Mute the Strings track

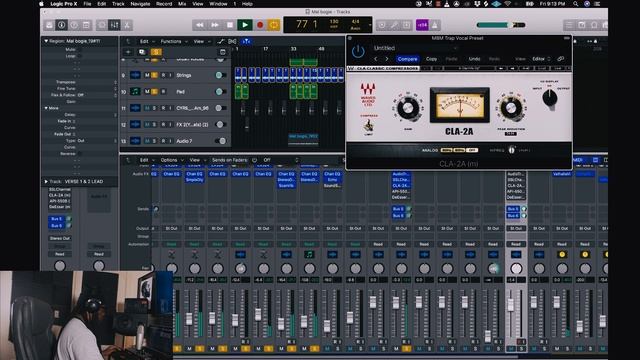(147, 75)
